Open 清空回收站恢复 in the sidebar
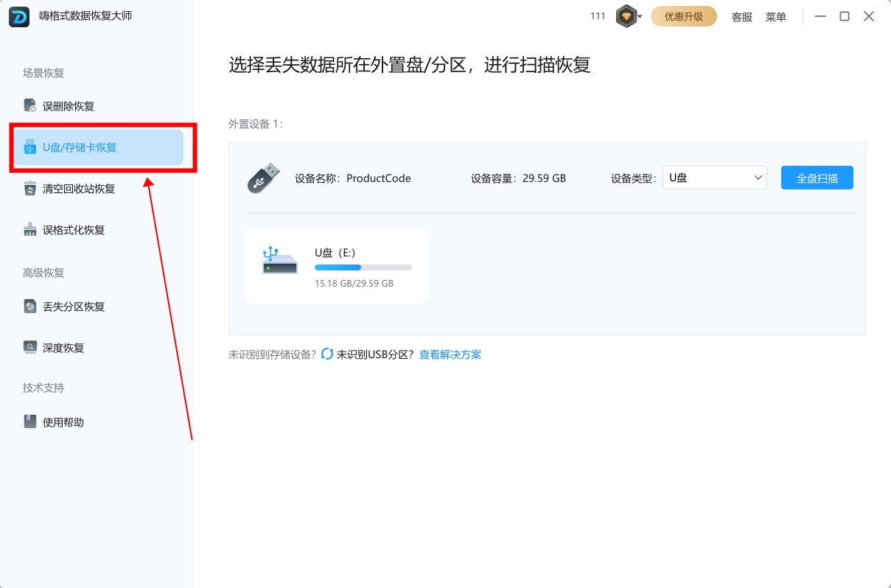 pos(99,189)
